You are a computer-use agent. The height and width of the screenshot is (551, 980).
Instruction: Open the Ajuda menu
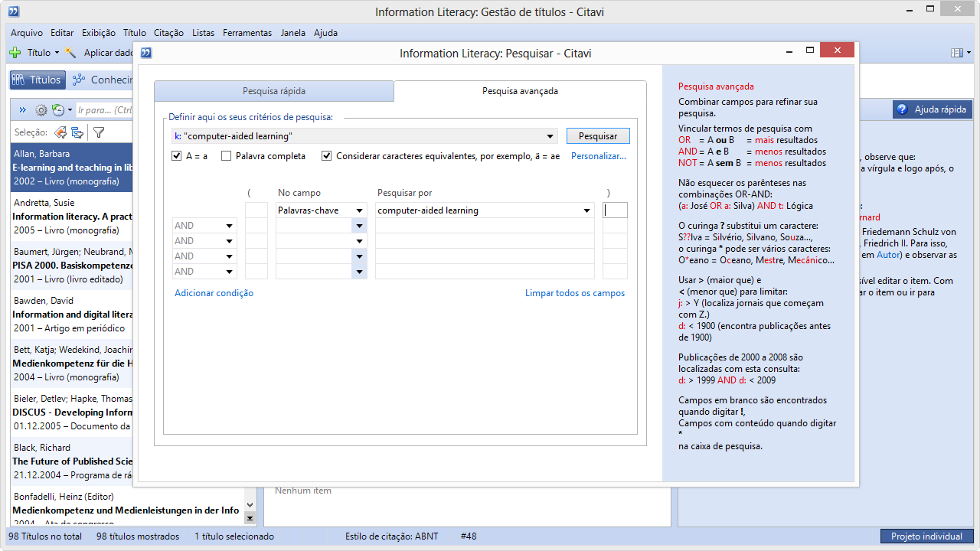325,33
